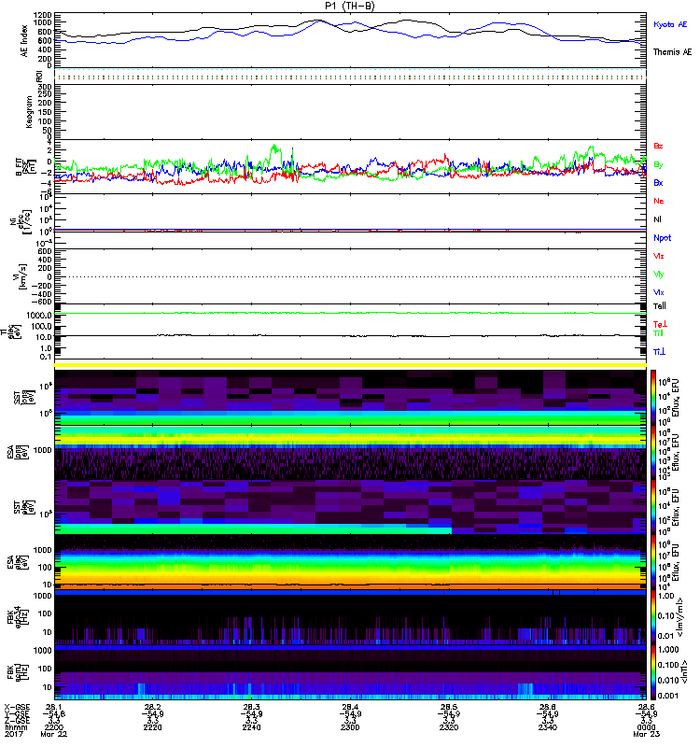Image resolution: width=700 pixels, height=747 pixels.
Task: Click the Keogram axis label
Action: 29,111
